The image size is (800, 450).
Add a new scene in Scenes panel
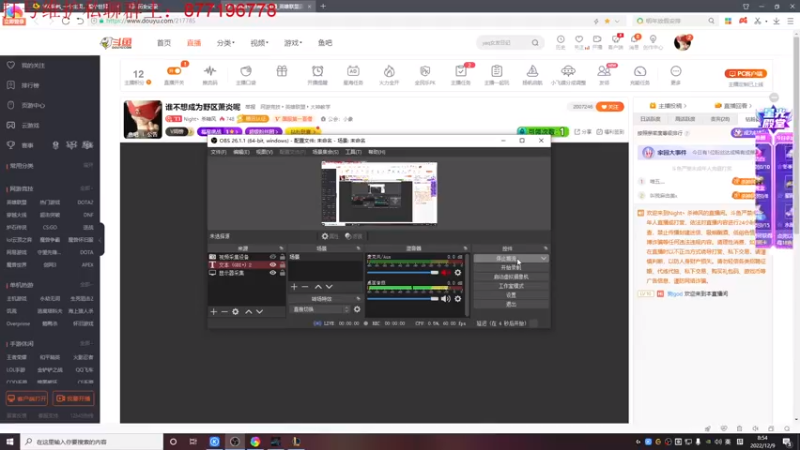coord(294,287)
